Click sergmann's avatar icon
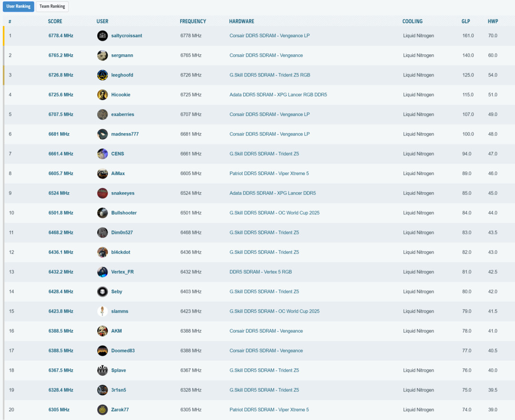Image resolution: width=515 pixels, height=420 pixels. (103, 55)
